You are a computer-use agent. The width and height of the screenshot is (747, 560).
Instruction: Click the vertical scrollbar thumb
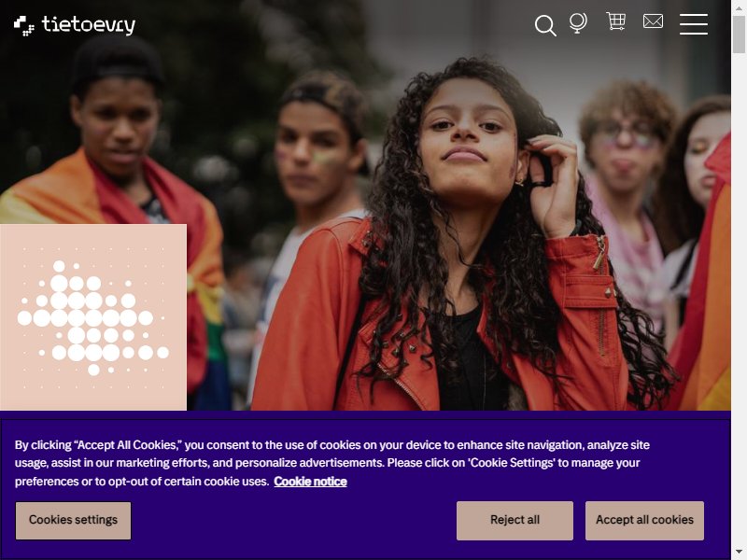(x=739, y=35)
